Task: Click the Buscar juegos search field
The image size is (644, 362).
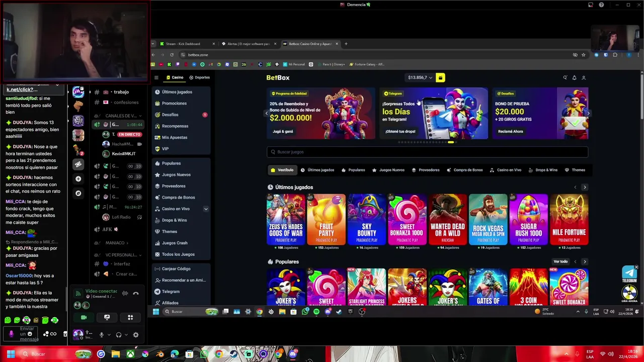Action: pos(427,152)
